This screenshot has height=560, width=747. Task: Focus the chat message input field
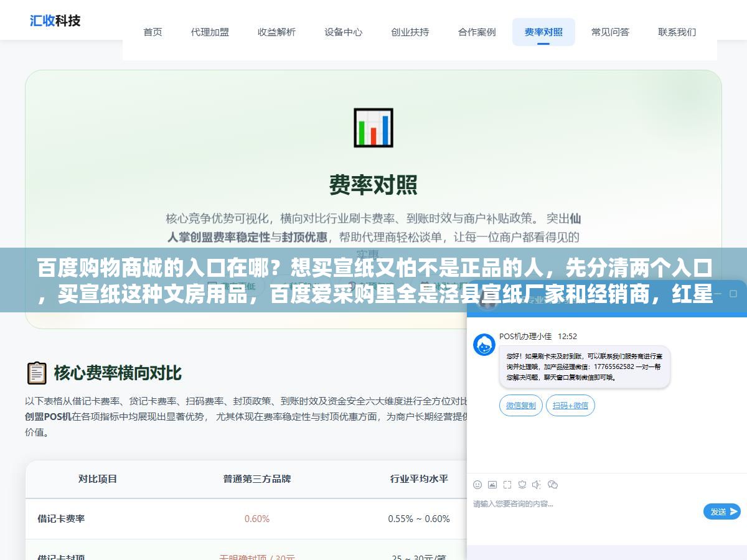click(x=585, y=511)
